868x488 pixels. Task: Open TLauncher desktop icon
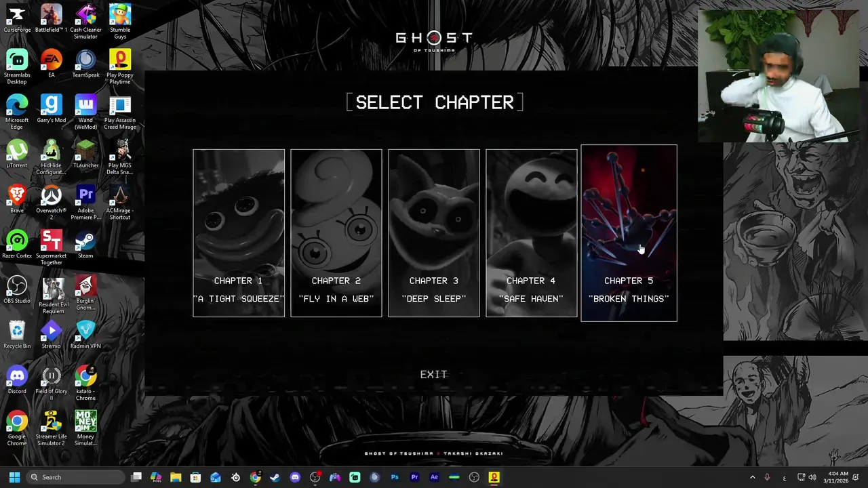[85, 155]
